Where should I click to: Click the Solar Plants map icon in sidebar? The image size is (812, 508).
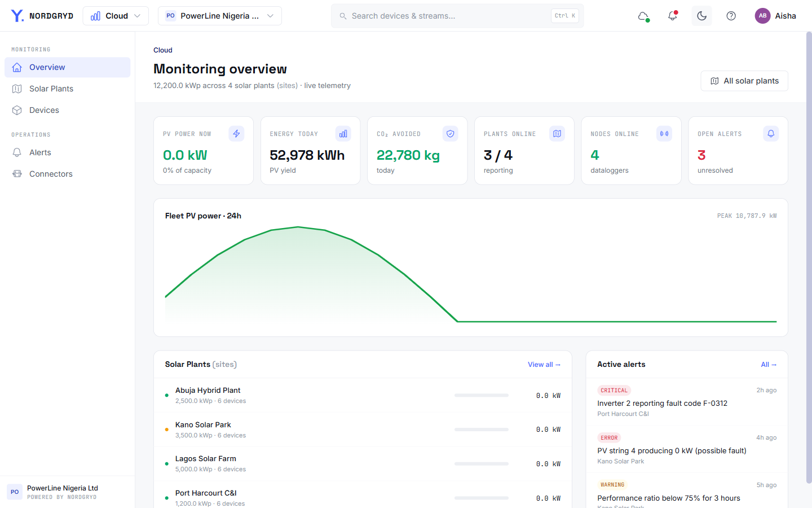tap(17, 89)
